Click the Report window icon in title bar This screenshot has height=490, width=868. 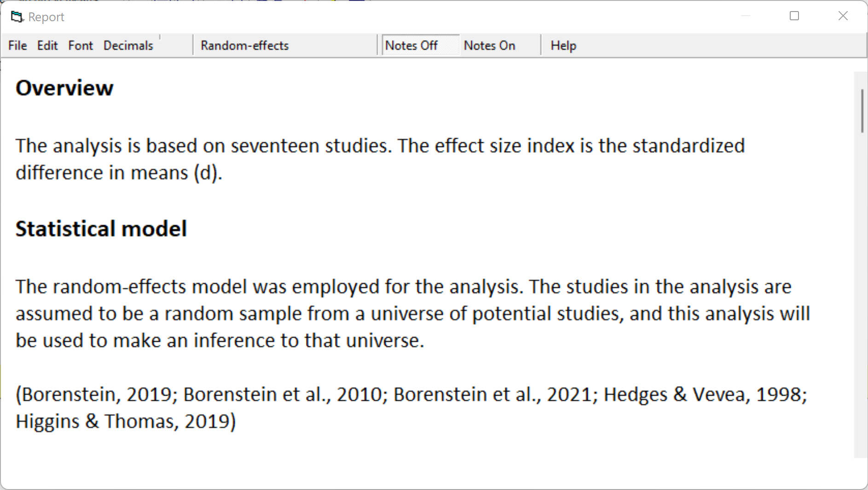[17, 17]
